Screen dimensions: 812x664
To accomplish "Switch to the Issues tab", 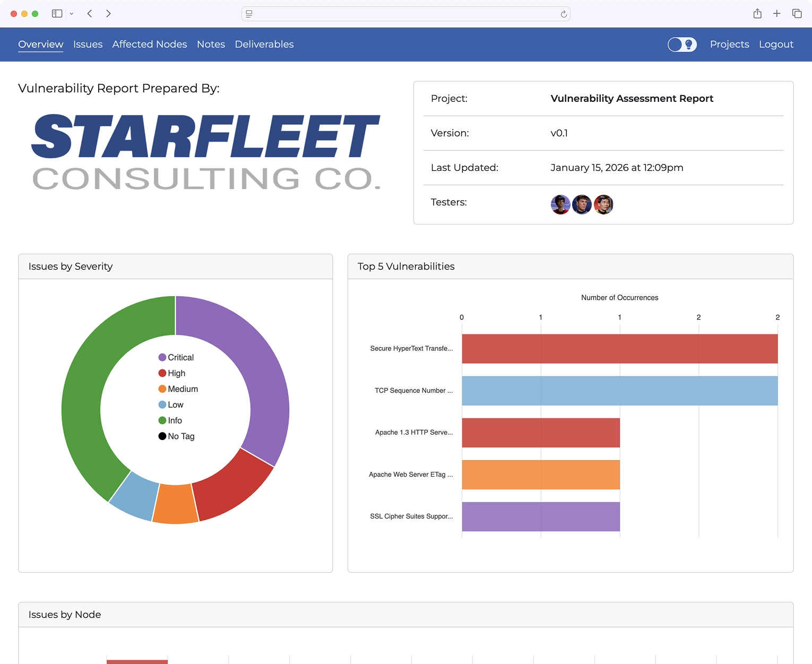I will (x=88, y=45).
